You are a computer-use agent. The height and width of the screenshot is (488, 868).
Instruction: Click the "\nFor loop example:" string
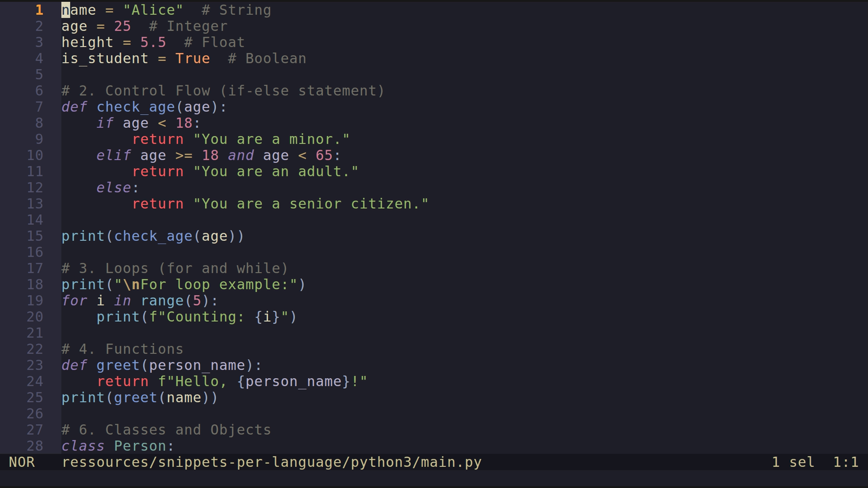click(x=206, y=285)
